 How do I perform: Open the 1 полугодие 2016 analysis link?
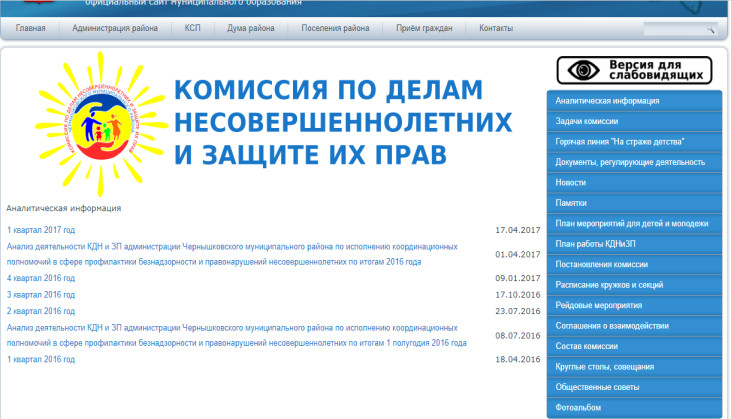pos(236,336)
